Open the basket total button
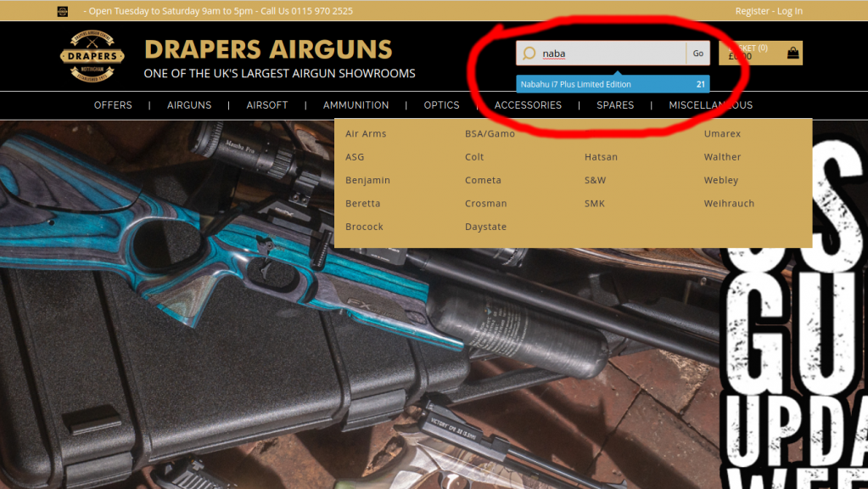 tap(760, 53)
